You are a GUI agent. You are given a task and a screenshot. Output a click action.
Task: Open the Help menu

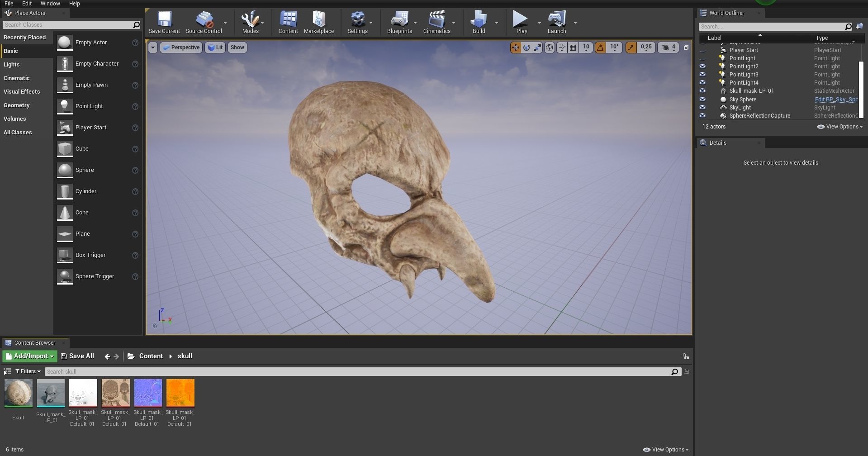(x=74, y=3)
